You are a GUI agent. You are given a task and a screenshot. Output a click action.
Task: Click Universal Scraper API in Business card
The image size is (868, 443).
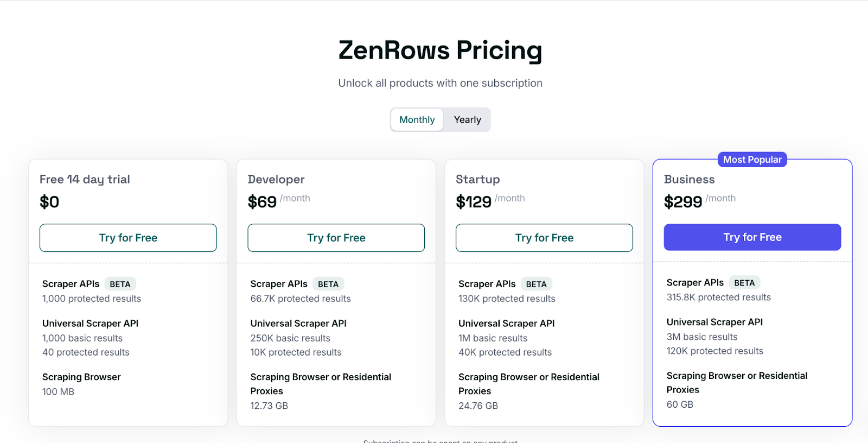tap(714, 322)
